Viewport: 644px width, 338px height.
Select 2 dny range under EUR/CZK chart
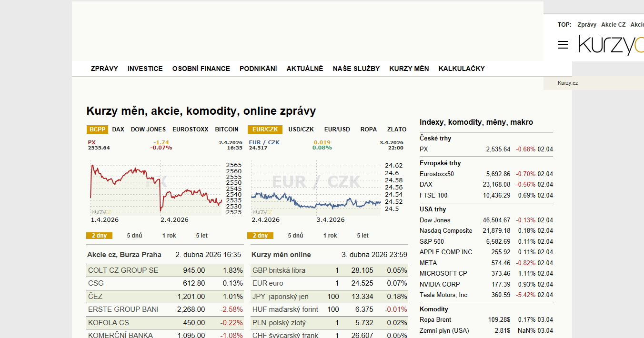click(x=261, y=236)
